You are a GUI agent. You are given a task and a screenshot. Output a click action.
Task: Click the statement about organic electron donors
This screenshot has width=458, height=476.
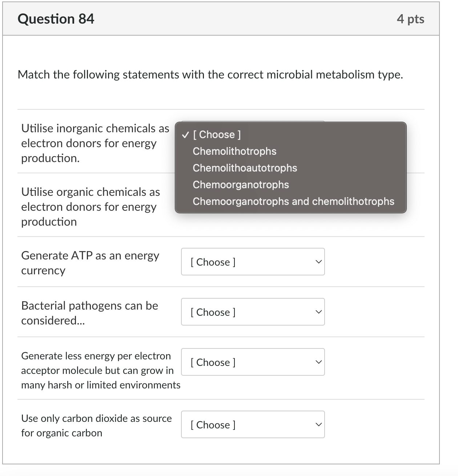[90, 207]
